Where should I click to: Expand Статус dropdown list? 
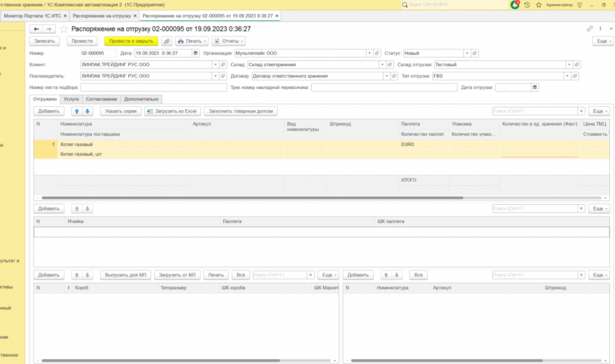pos(467,53)
